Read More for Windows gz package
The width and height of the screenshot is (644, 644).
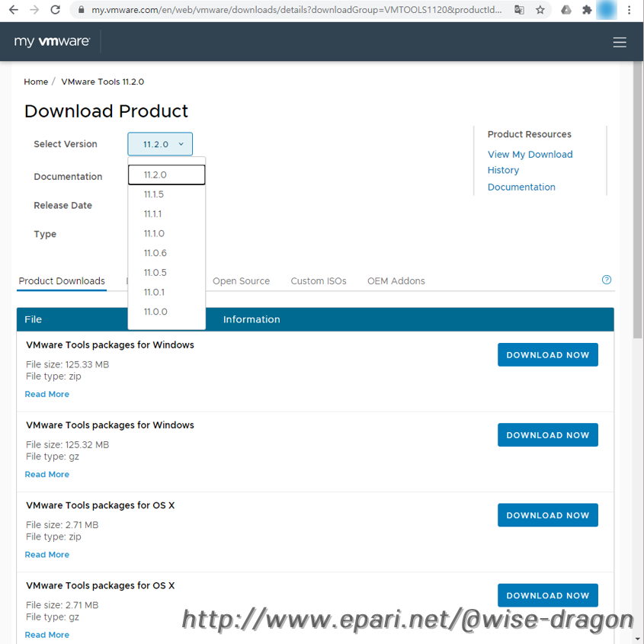(46, 474)
